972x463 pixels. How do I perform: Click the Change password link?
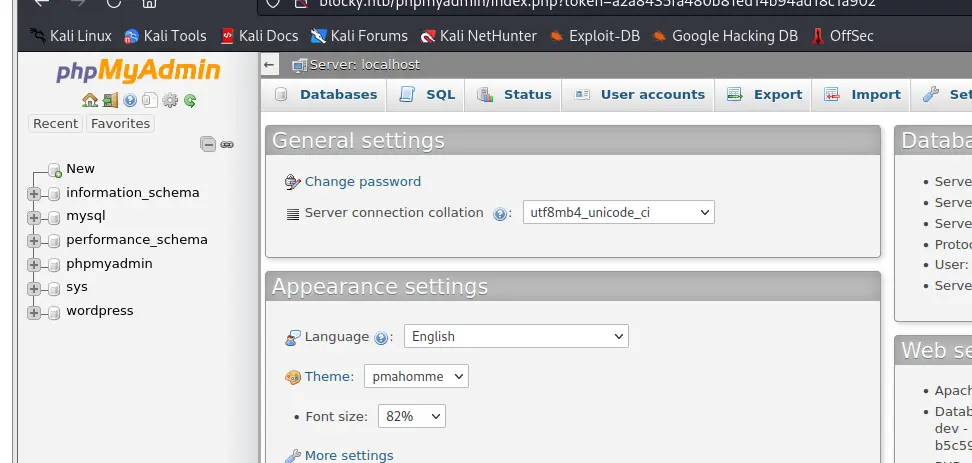coord(362,182)
